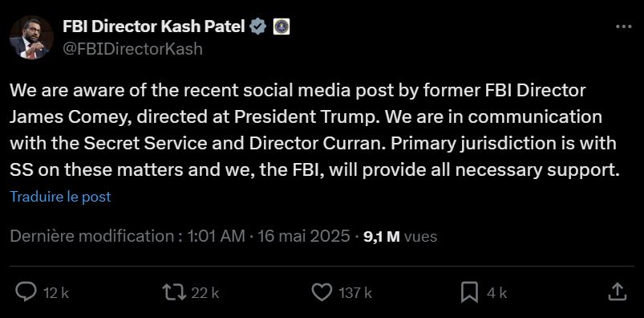Click the 12 k replies count

click(56, 293)
